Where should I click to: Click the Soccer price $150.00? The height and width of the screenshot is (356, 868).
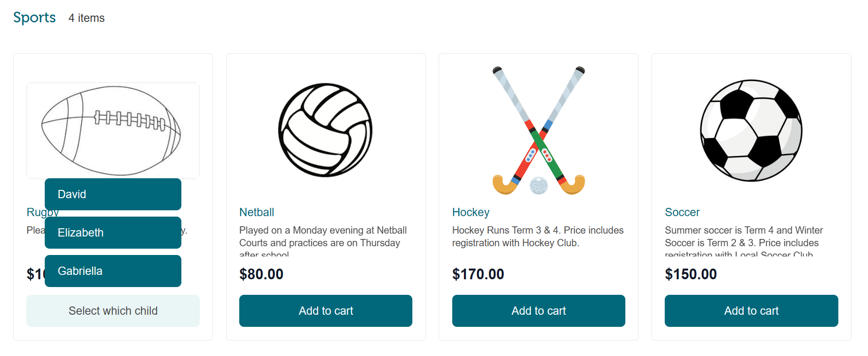coord(691,274)
